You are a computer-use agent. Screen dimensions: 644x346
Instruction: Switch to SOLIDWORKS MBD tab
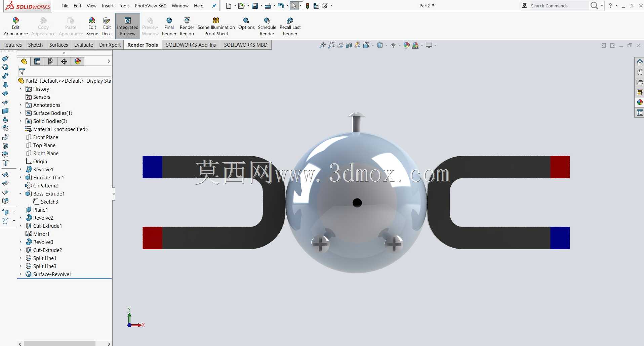(246, 45)
